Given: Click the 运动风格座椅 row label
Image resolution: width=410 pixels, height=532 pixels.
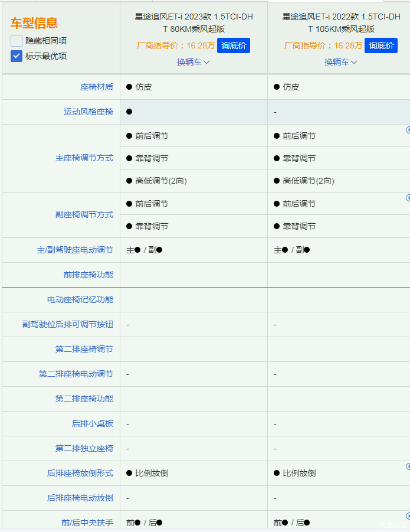Looking at the screenshot, I should [x=88, y=112].
